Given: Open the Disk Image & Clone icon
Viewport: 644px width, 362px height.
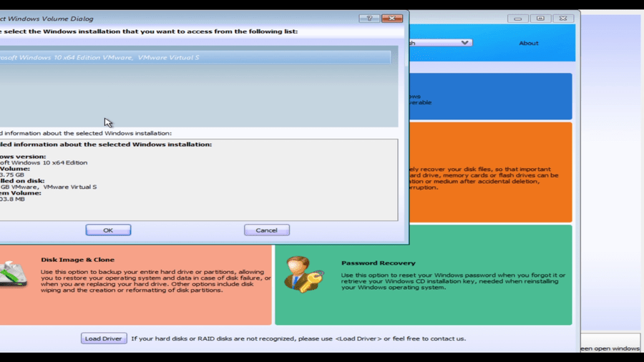Looking at the screenshot, I should click(x=13, y=274).
